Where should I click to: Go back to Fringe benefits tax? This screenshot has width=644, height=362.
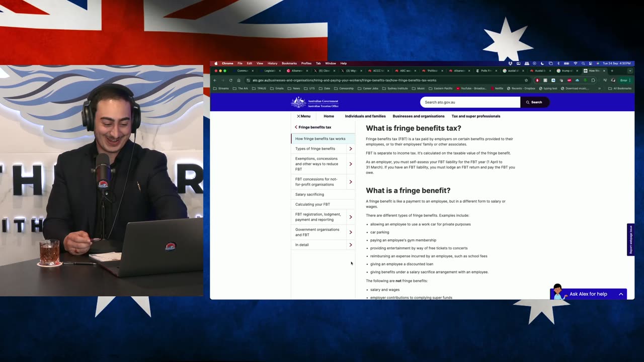click(313, 127)
